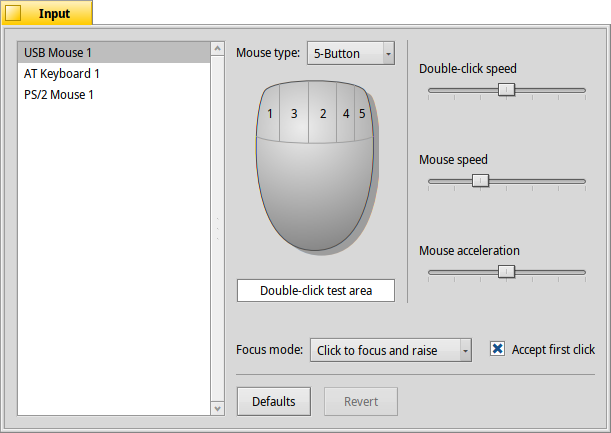Open the Focus mode dropdown
The height and width of the screenshot is (433, 611).
coord(390,350)
